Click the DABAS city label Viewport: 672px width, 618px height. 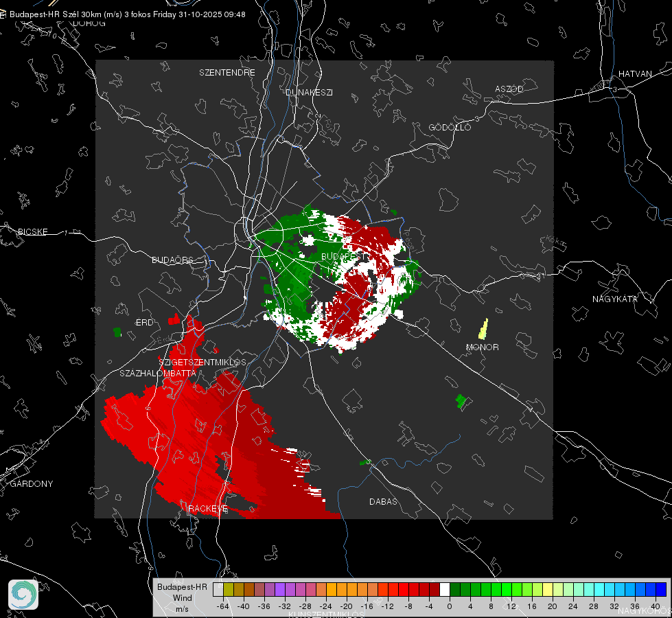coord(383,501)
